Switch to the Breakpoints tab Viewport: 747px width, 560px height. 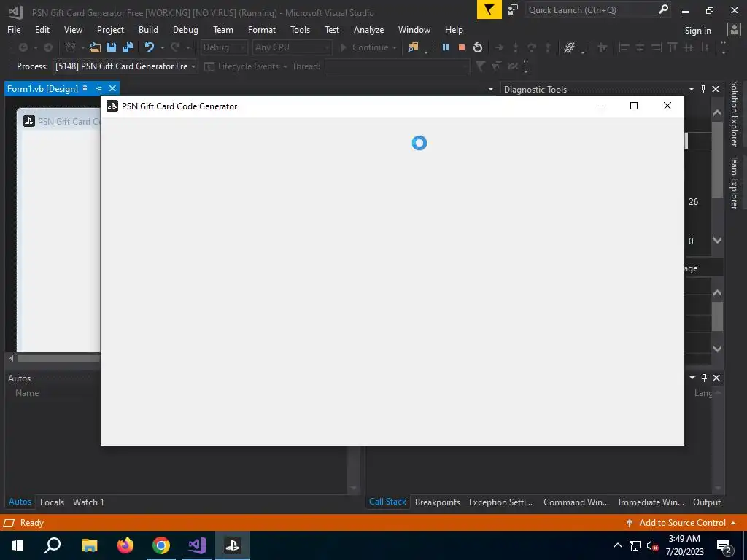tap(438, 502)
